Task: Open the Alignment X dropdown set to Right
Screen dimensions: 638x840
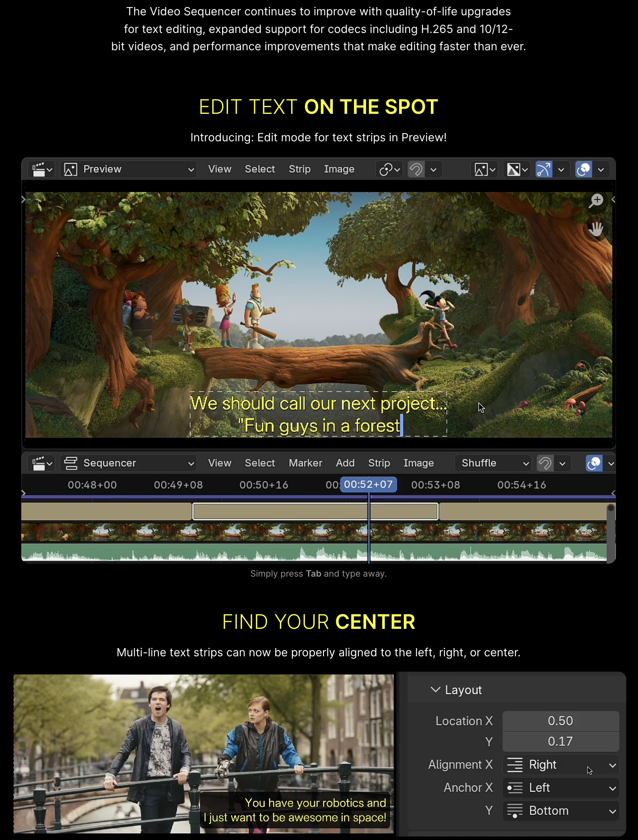Action: tap(560, 765)
